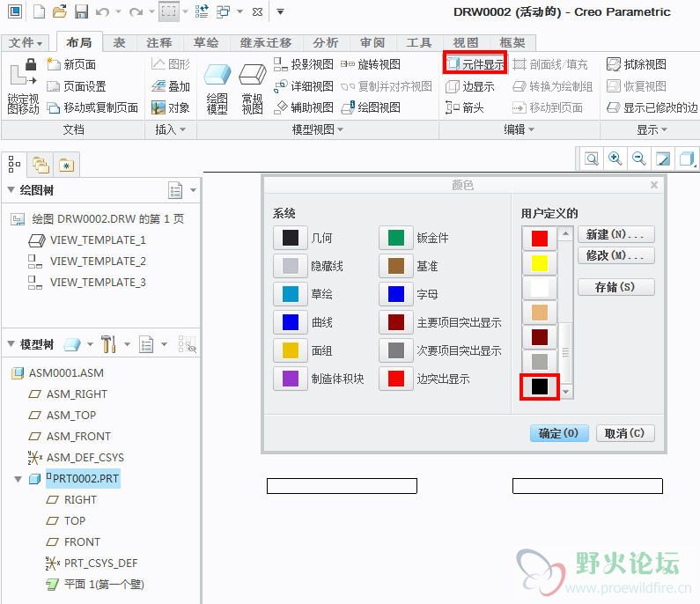
Task: Save the drawing with the floppy disk icon
Action: [81, 11]
